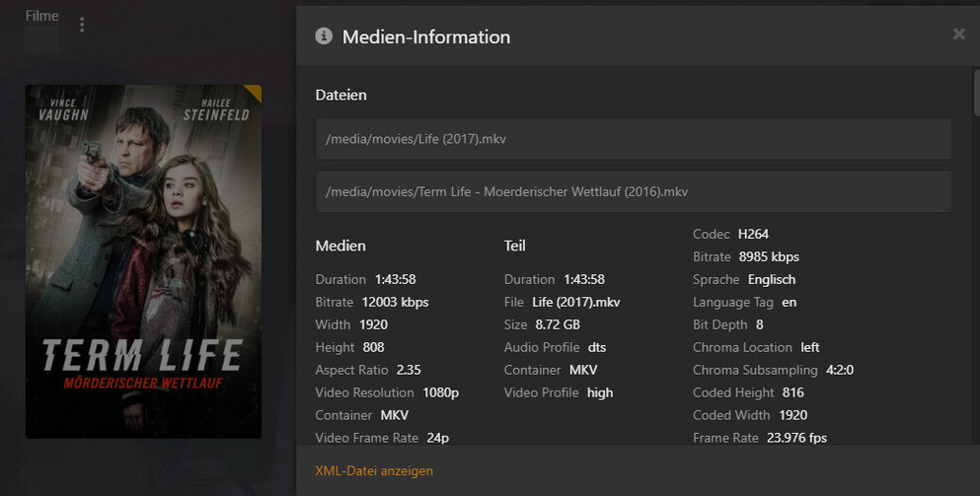Select the Video Frame Rate value 24p
980x496 pixels.
point(437,438)
